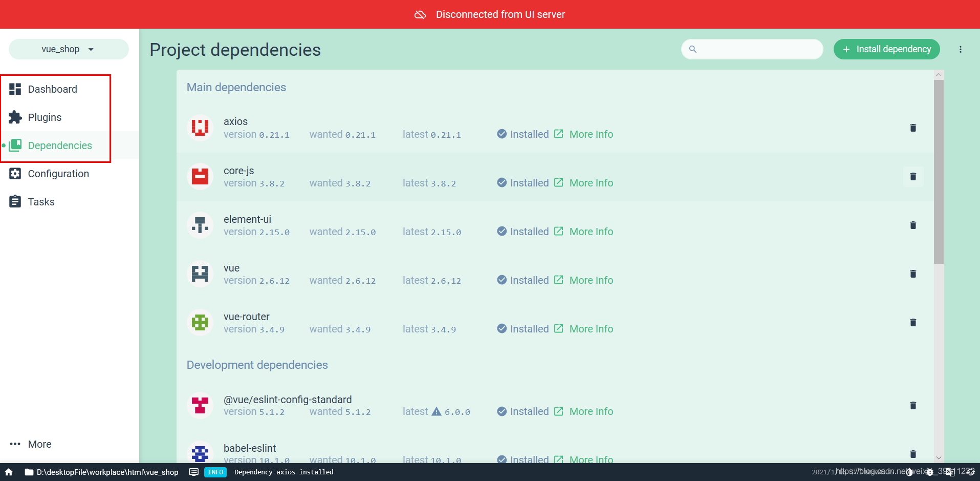Image resolution: width=980 pixels, height=481 pixels.
Task: Click the bug report icon
Action: tap(930, 472)
